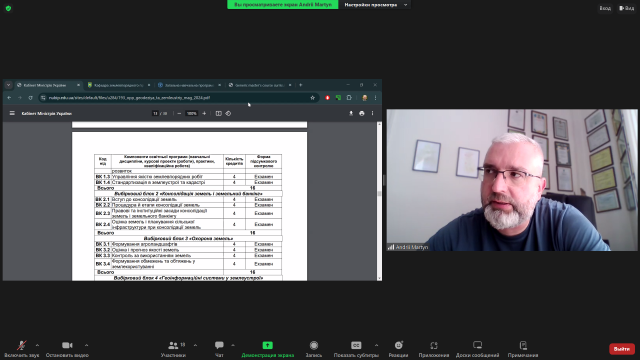Screen dimensions: 640x360
Task: Open Настройки просмотра view options dropdown
Action: (376, 5)
